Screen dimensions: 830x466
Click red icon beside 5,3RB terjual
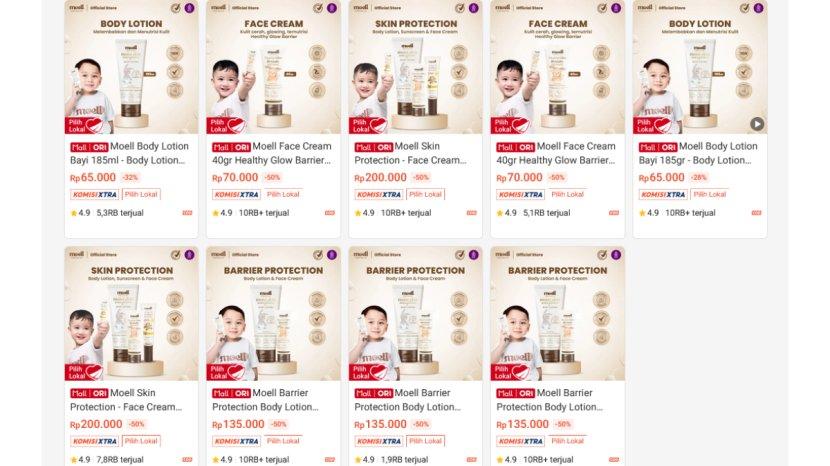click(187, 213)
